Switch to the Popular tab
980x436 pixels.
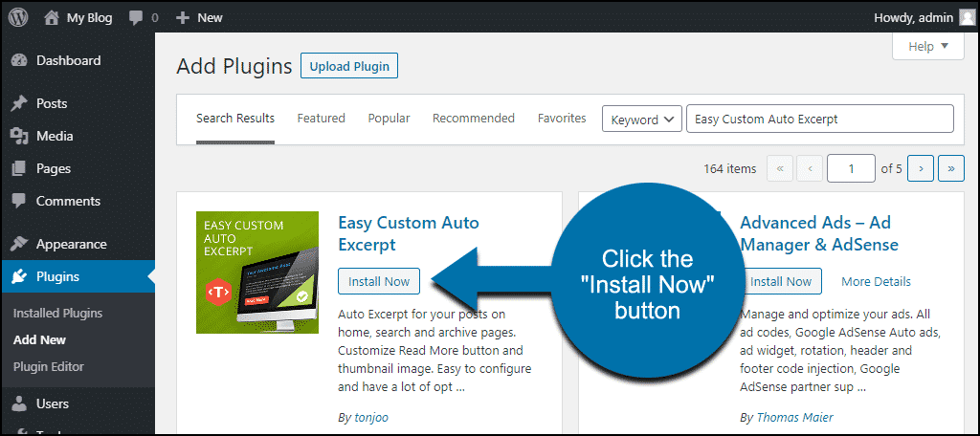click(389, 118)
